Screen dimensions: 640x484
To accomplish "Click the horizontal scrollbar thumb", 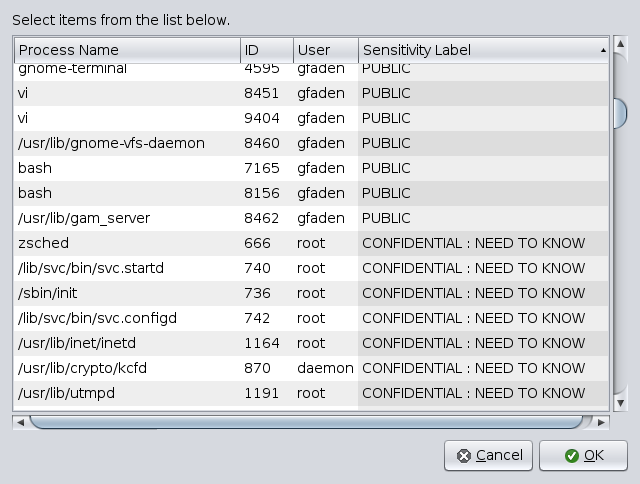I will 305,422.
